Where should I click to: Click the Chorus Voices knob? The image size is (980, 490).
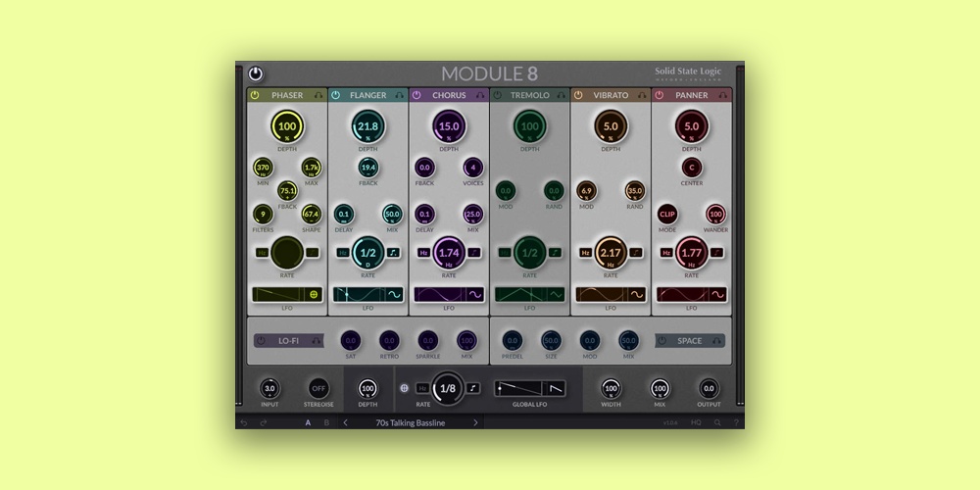[x=473, y=168]
